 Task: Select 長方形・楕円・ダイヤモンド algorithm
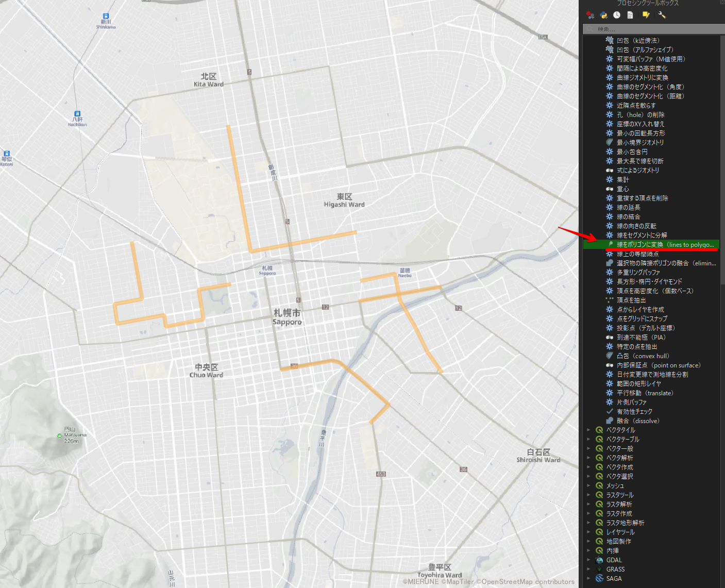pyautogui.click(x=649, y=281)
